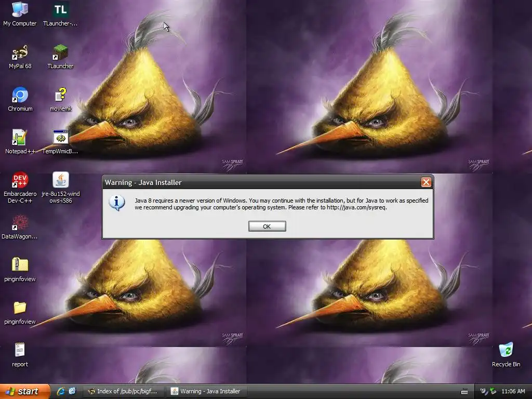
Task: Select the MyPal 68 browser shortcut
Action: click(20, 57)
